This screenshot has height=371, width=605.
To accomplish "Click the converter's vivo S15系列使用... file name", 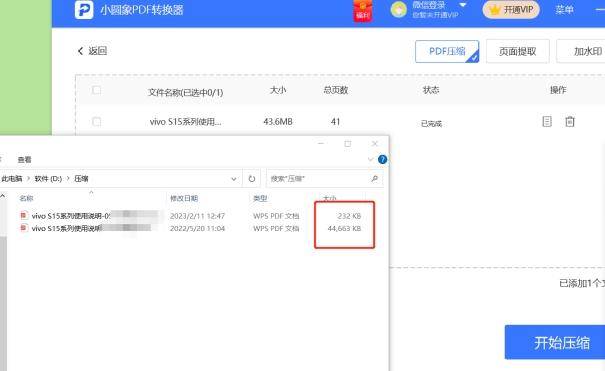I will tap(186, 122).
